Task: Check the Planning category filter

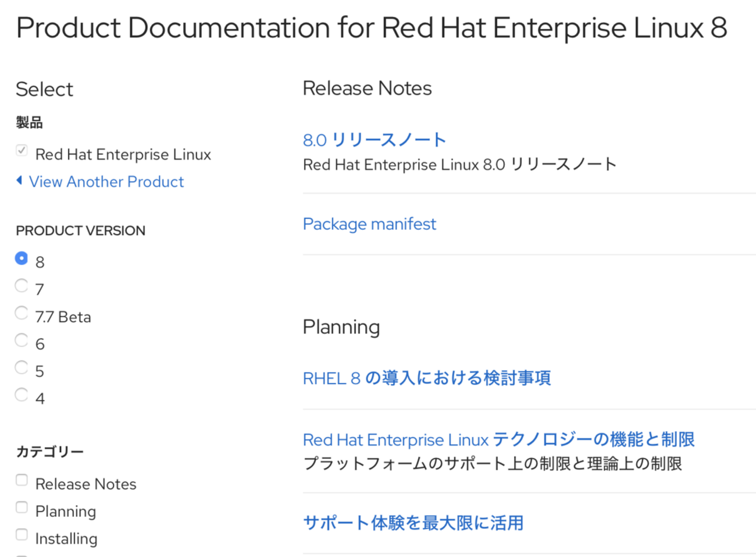Action: pyautogui.click(x=22, y=508)
